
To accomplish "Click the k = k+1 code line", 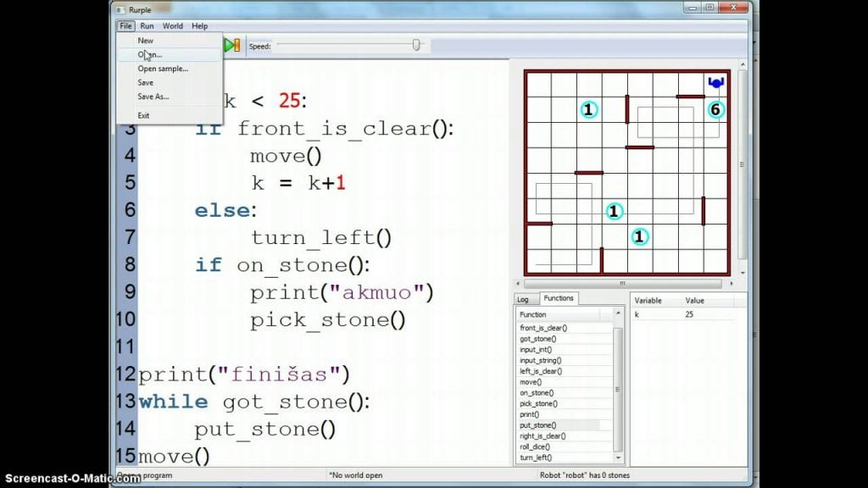I will (x=298, y=183).
